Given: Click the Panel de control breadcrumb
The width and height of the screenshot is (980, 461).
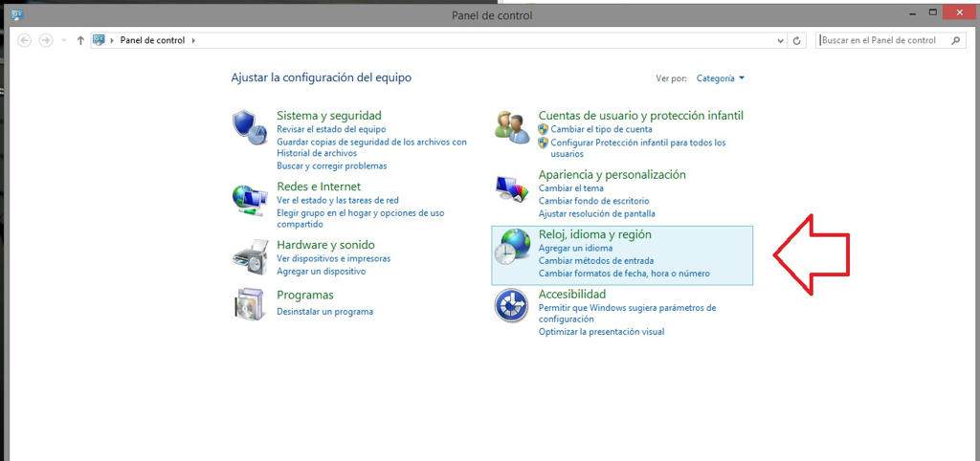Looking at the screenshot, I should 152,40.
